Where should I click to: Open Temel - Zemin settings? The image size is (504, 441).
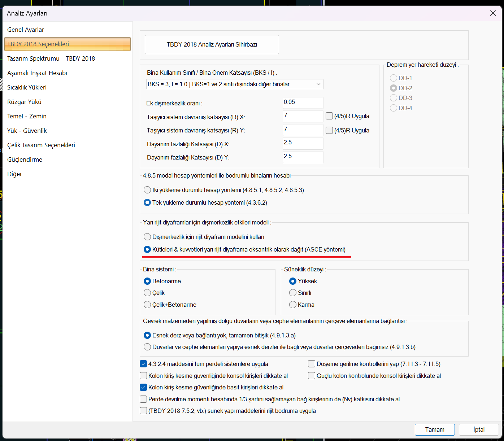(27, 116)
